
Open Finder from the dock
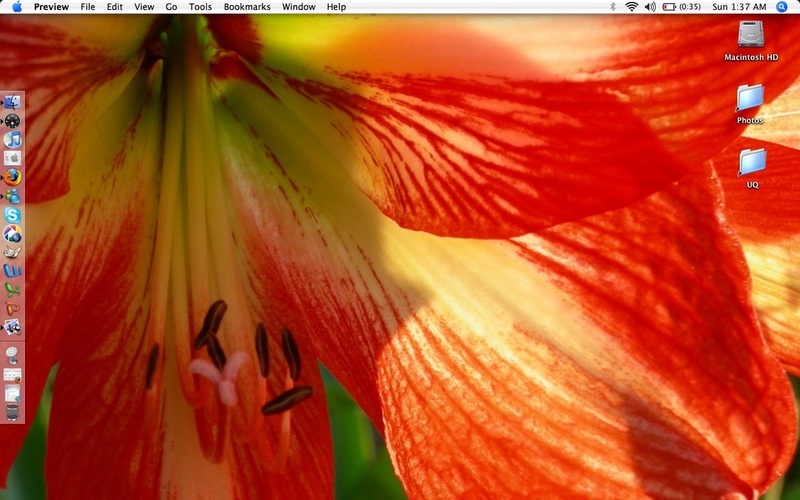click(x=12, y=102)
